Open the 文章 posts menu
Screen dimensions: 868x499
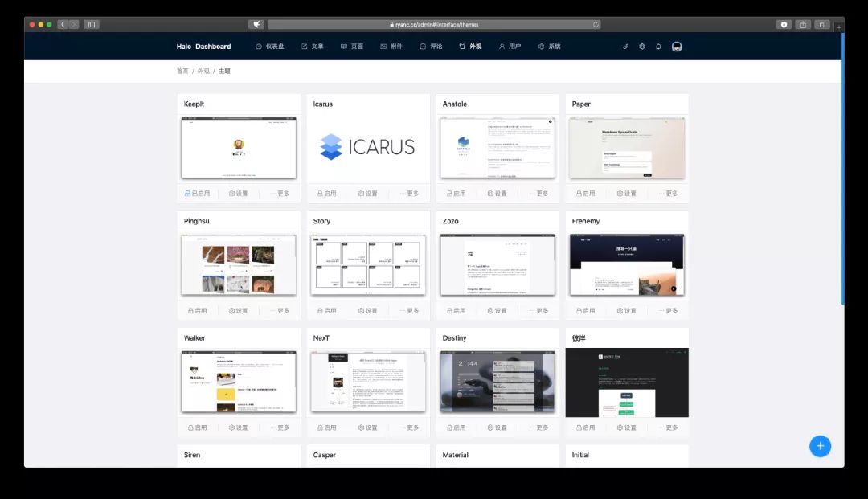312,47
